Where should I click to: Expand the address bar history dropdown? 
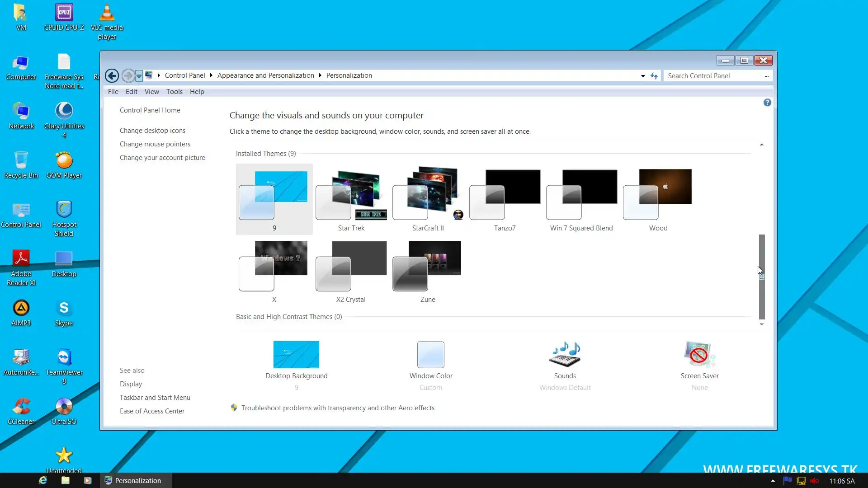tap(643, 76)
